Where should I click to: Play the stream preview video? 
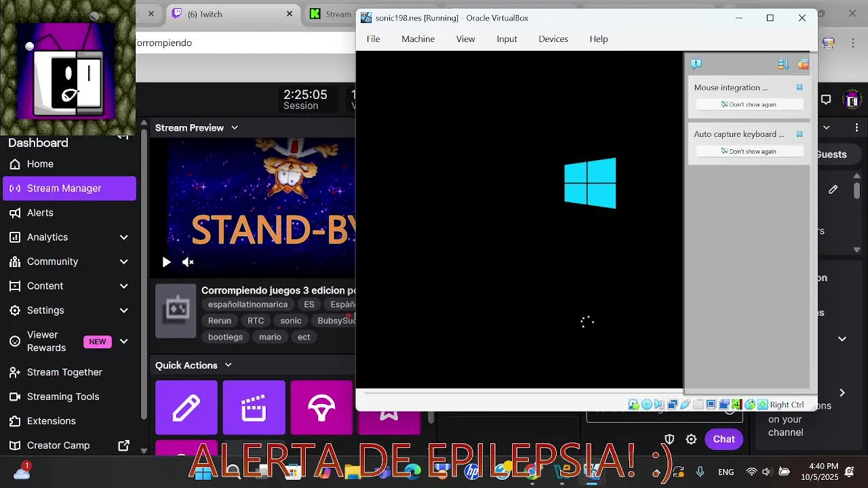[x=166, y=262]
